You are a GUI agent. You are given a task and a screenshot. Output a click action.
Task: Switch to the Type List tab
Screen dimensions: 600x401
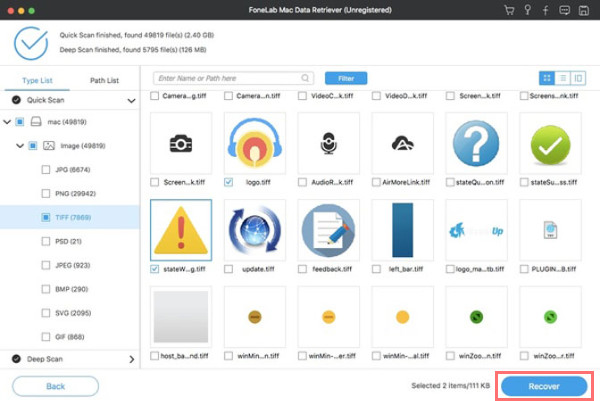coord(37,80)
